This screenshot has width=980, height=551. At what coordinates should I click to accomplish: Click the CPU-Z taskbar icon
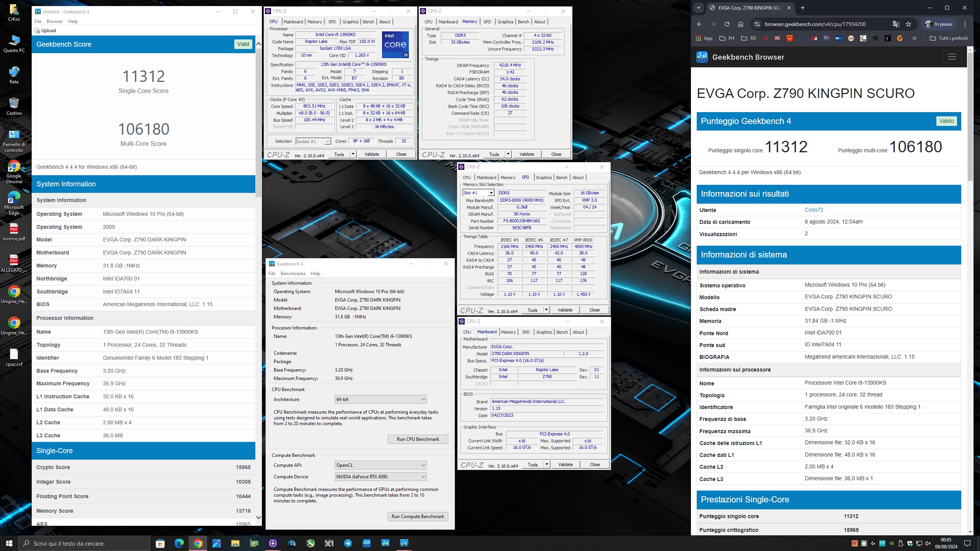click(x=273, y=543)
